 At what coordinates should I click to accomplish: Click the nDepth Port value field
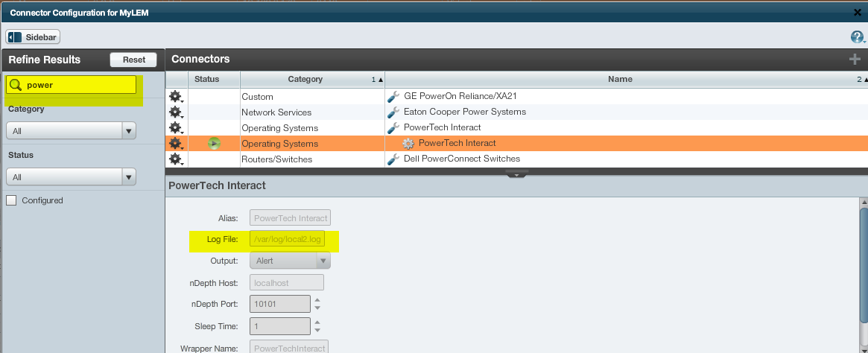[280, 304]
